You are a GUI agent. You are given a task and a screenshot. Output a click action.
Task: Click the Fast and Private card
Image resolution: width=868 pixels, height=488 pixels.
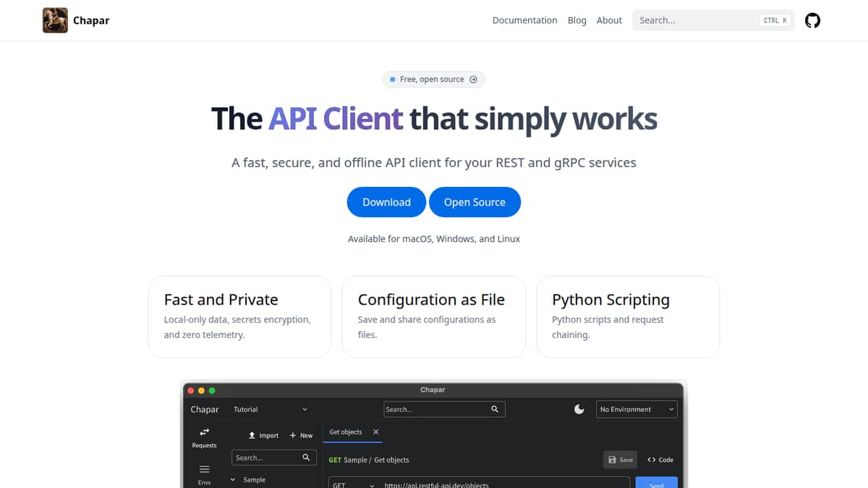point(239,316)
